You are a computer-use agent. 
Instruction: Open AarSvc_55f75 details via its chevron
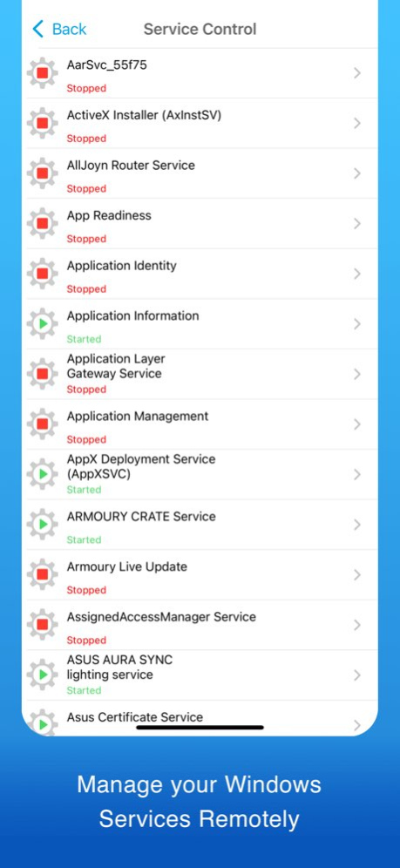point(357,73)
